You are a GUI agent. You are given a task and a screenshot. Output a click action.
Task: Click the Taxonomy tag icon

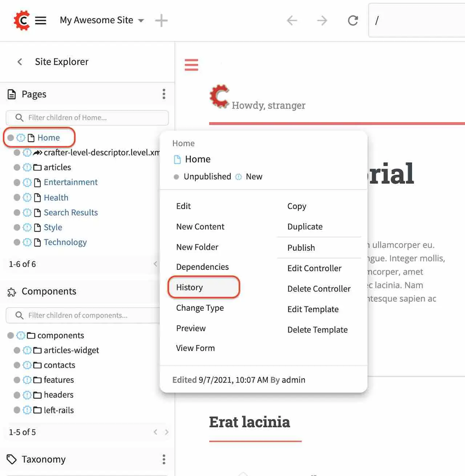click(12, 459)
